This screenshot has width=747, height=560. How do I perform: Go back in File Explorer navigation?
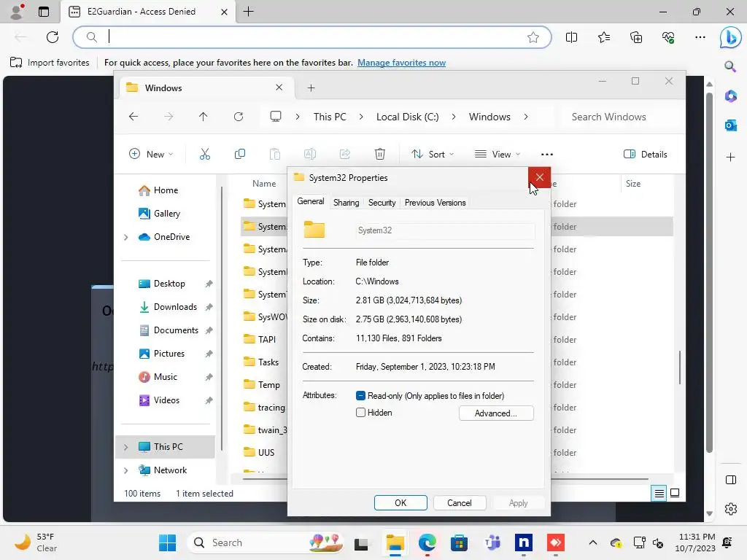pyautogui.click(x=133, y=117)
